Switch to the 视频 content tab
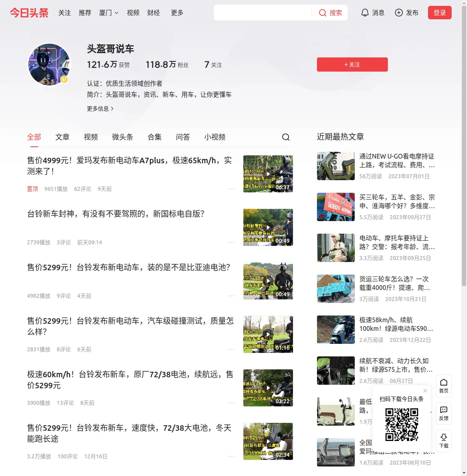467x476 pixels. [x=91, y=137]
